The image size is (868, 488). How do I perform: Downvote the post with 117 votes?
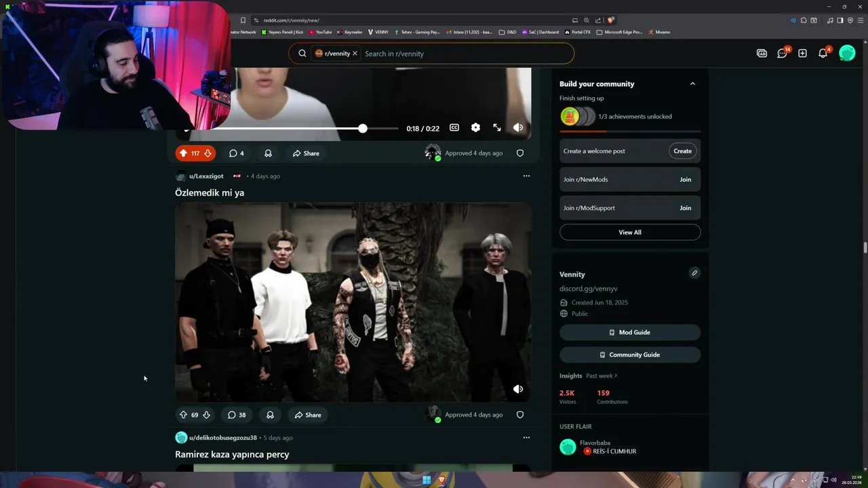208,153
